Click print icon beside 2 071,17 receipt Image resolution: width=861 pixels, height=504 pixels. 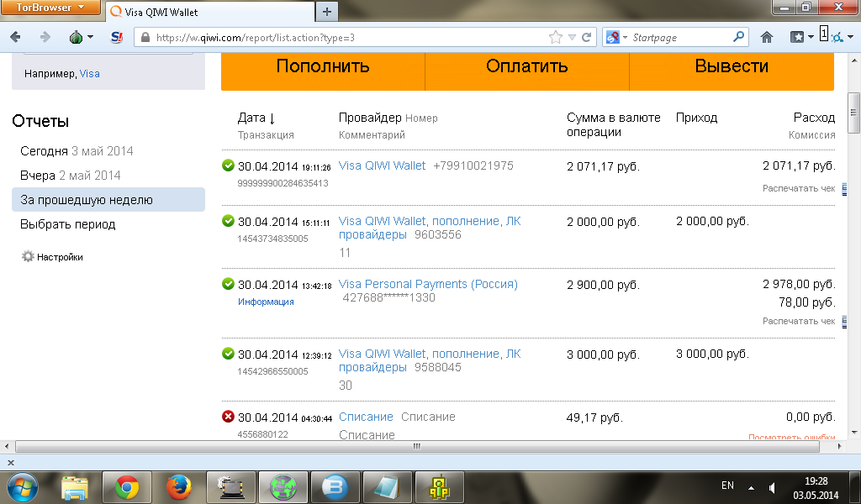pos(844,189)
